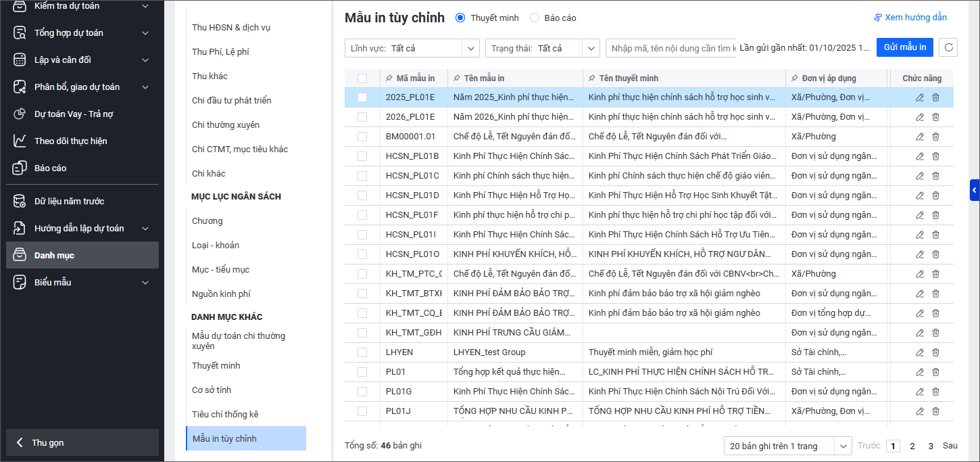This screenshot has height=462, width=980.
Task: Open the records per page dropdown
Action: pos(787,446)
